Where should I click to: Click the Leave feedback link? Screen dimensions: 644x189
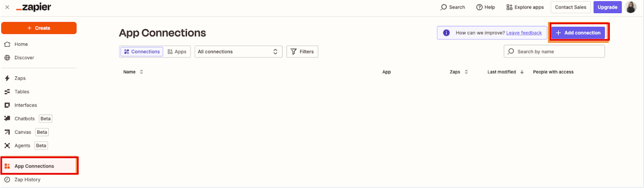[524, 33]
